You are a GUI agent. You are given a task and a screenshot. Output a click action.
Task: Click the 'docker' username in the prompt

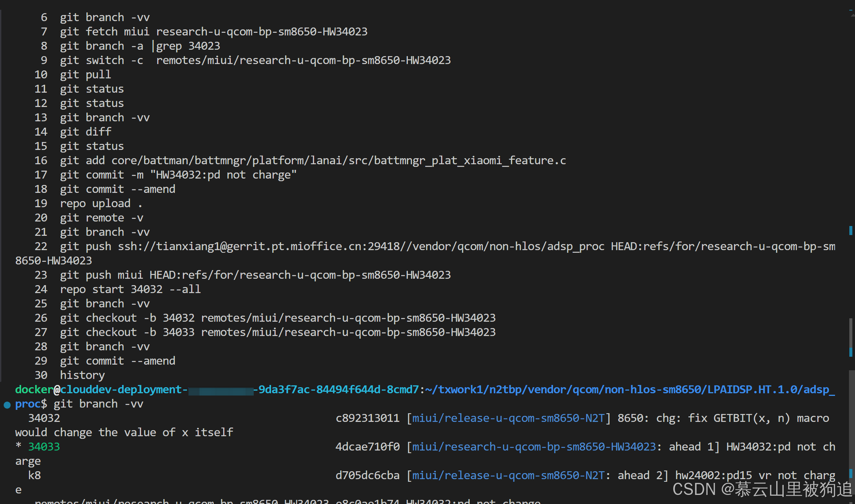pos(34,389)
